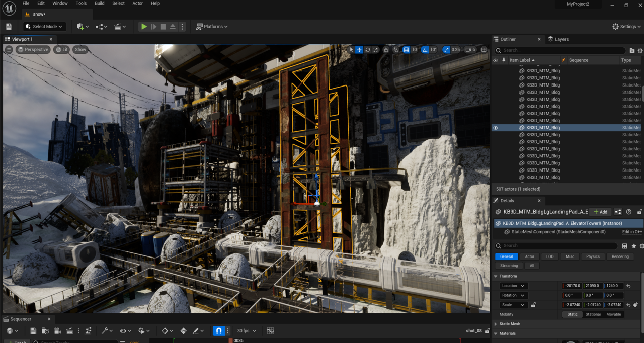The width and height of the screenshot is (644, 343).
Task: Select the scale transform tool in viewport
Action: click(x=376, y=50)
